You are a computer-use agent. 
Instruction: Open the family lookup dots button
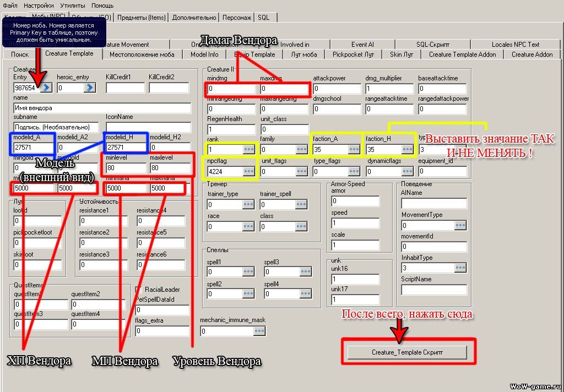coord(301,149)
